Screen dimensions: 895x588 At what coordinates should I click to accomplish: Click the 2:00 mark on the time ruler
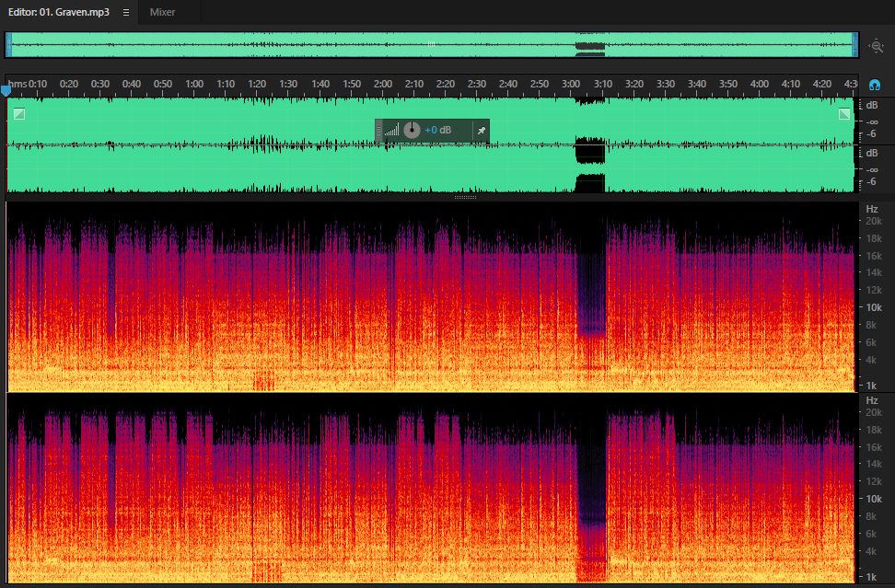pos(382,84)
